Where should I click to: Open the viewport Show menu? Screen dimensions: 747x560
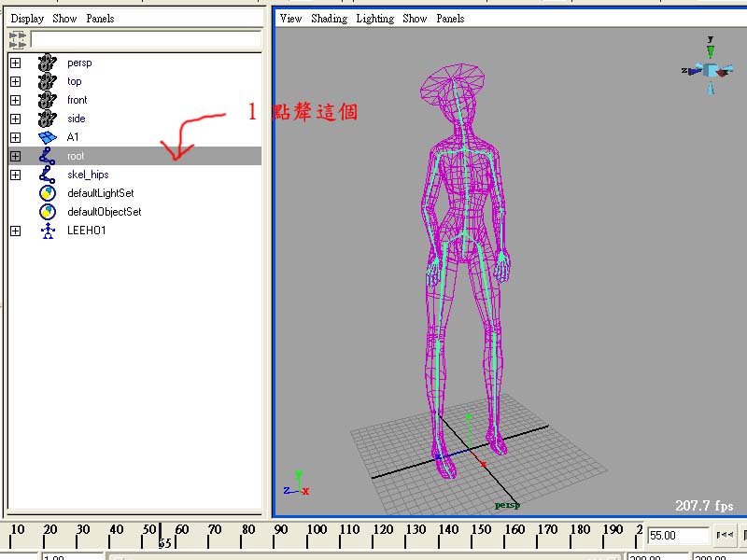(x=415, y=19)
